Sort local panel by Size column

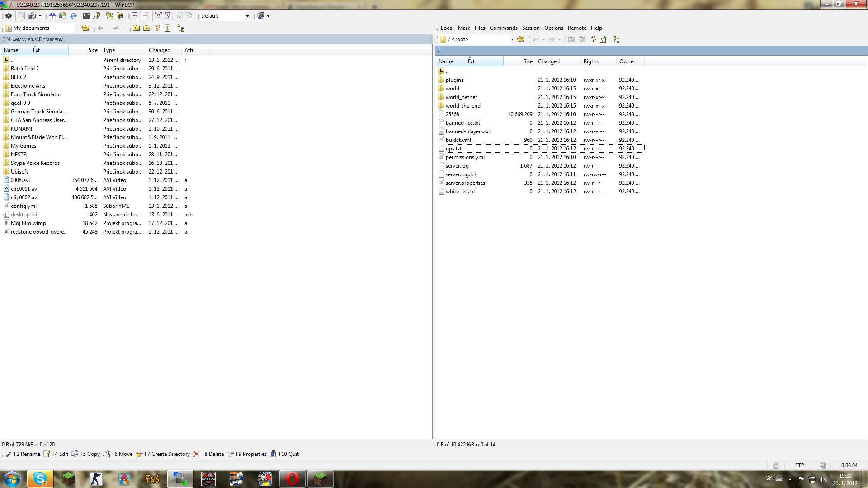84,50
